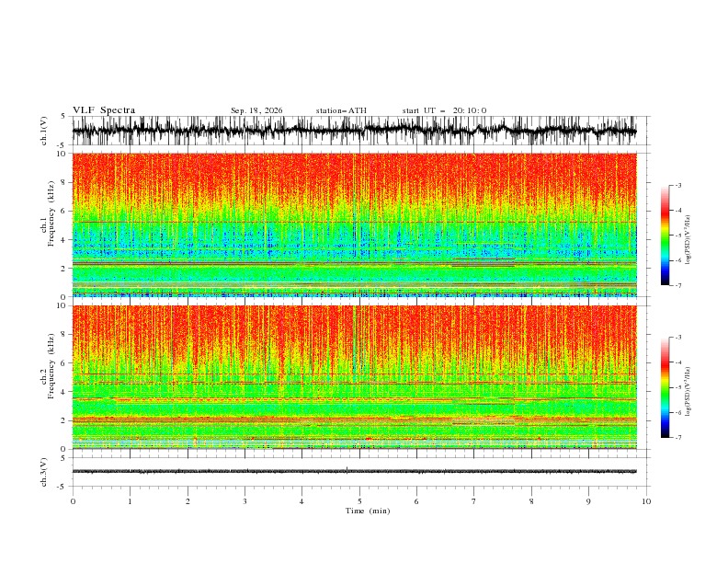Click the ch.3(V) waveform trace
The width and height of the screenshot is (728, 563).
(x=354, y=471)
